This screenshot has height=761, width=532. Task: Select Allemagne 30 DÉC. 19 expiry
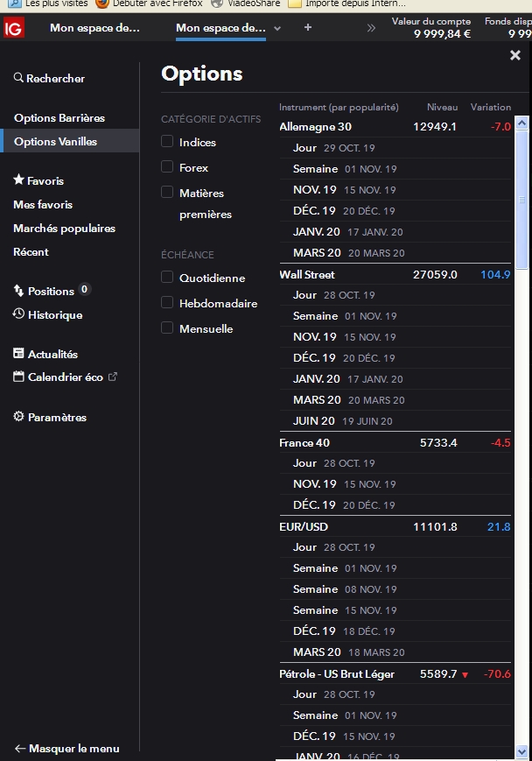395,211
